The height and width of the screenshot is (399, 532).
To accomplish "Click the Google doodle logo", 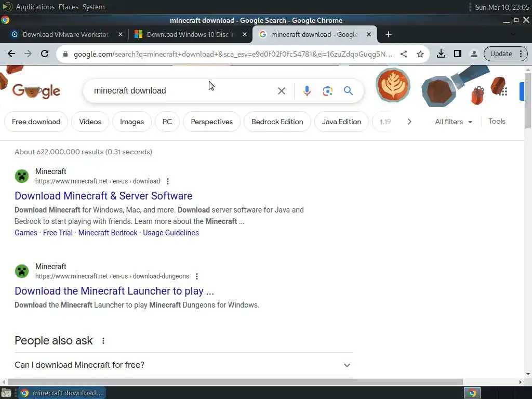I will 36,90.
